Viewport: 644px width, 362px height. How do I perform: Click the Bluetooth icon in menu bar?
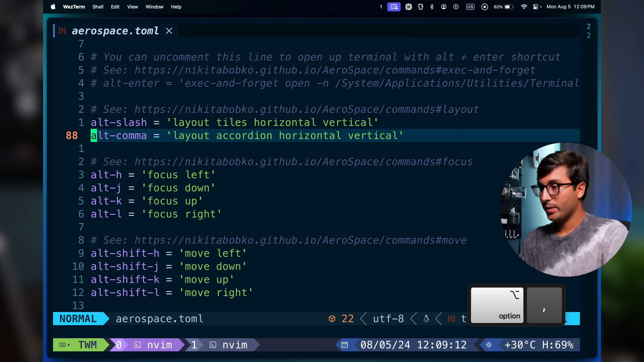432,7
